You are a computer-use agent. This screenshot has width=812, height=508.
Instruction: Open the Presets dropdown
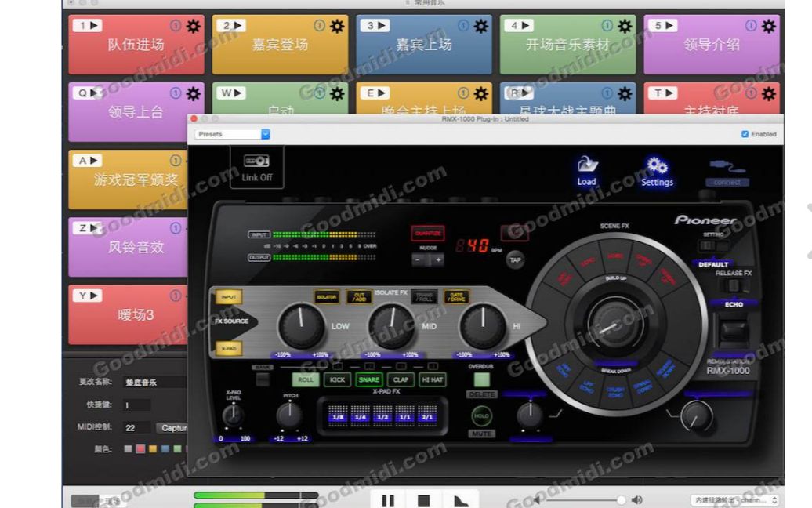pos(232,134)
